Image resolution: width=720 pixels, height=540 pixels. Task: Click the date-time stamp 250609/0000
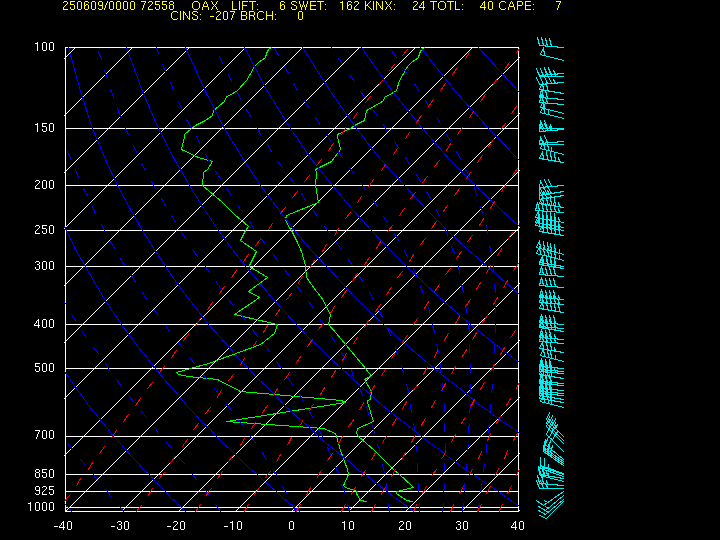pyautogui.click(x=99, y=6)
